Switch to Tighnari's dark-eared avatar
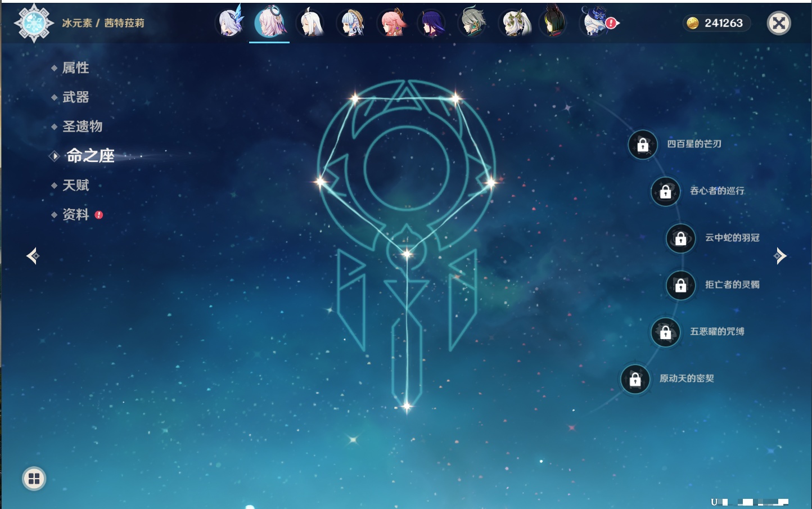Screen dimensions: 812x509 [553, 22]
